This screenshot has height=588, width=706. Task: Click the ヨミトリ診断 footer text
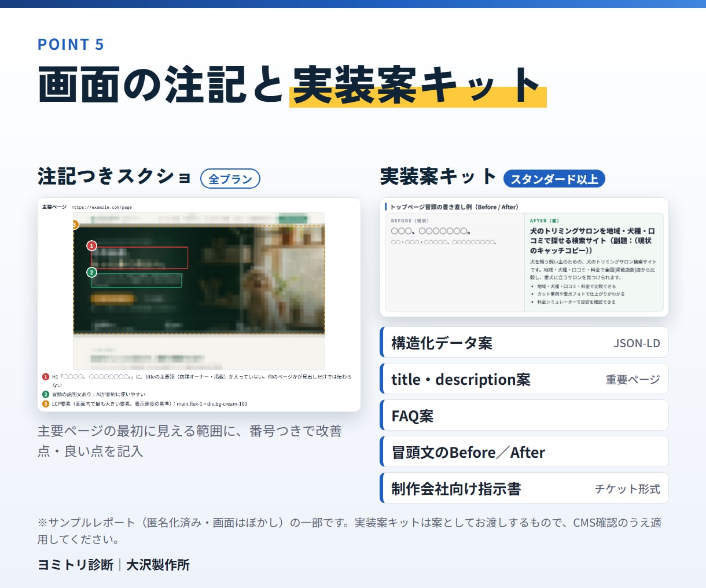pyautogui.click(x=75, y=565)
